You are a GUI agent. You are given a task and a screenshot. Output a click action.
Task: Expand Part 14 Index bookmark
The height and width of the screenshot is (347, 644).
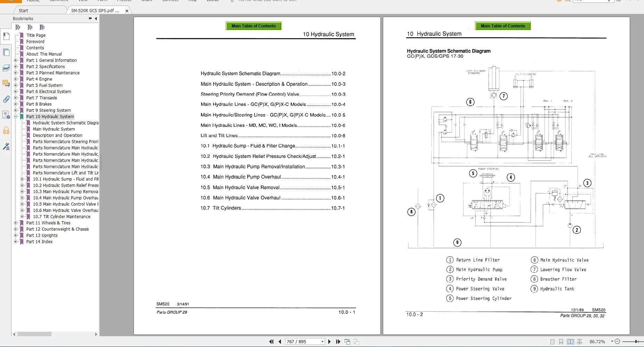[x=15, y=242]
